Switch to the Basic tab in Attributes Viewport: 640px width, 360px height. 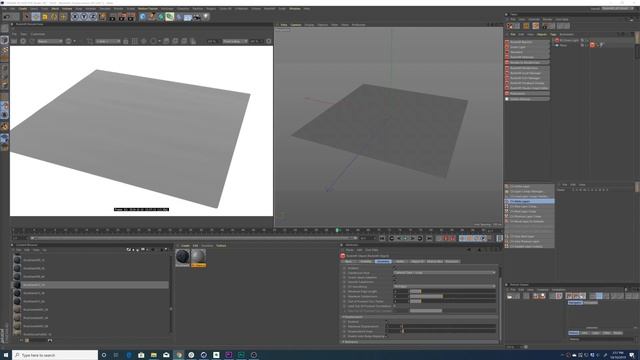point(348,261)
